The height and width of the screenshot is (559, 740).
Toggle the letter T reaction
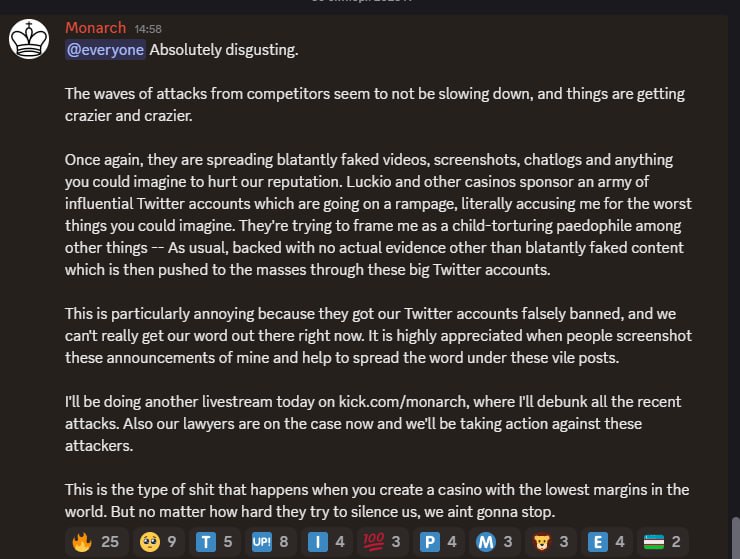pyautogui.click(x=216, y=542)
